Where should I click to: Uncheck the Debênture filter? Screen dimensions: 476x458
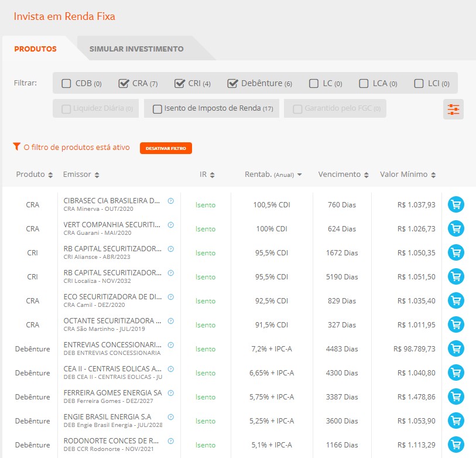(x=232, y=83)
